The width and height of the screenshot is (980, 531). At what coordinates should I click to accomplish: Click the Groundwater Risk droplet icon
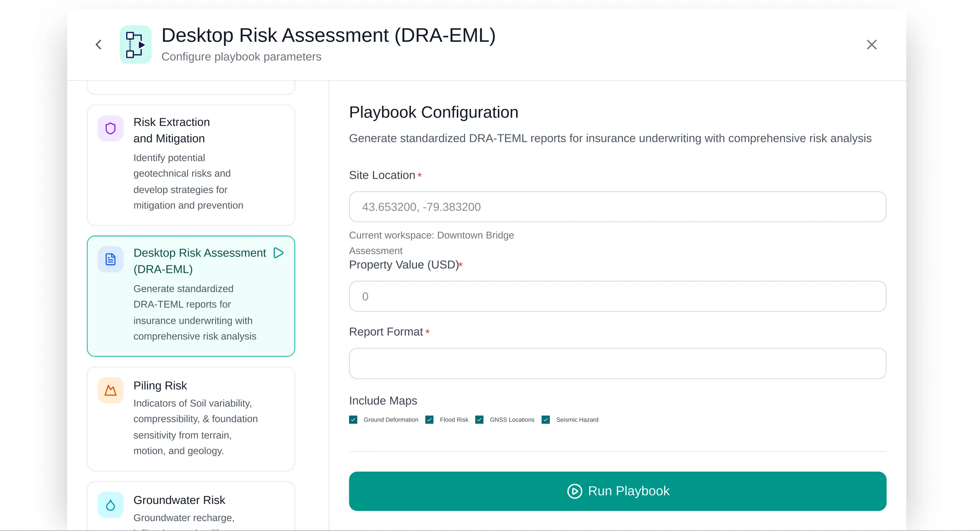(110, 505)
